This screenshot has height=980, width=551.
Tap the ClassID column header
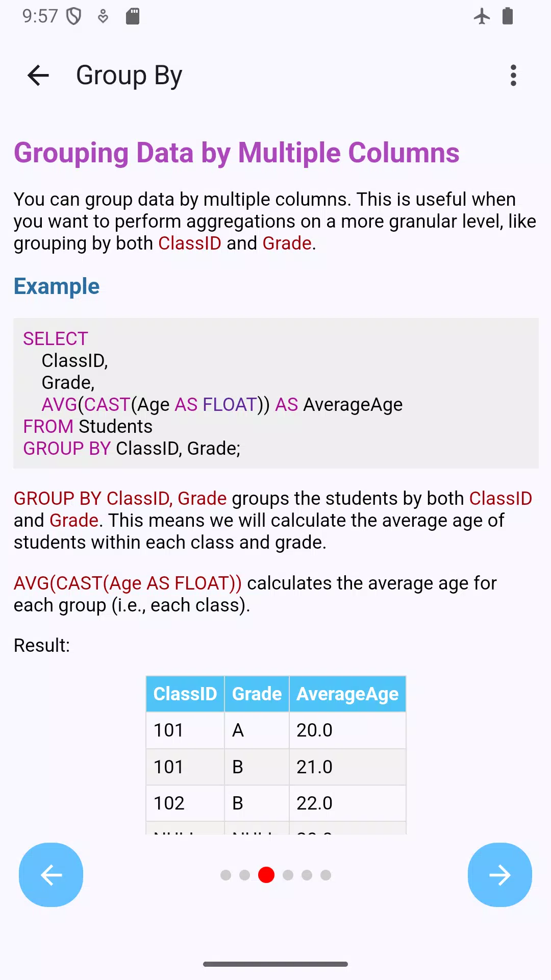pyautogui.click(x=185, y=694)
